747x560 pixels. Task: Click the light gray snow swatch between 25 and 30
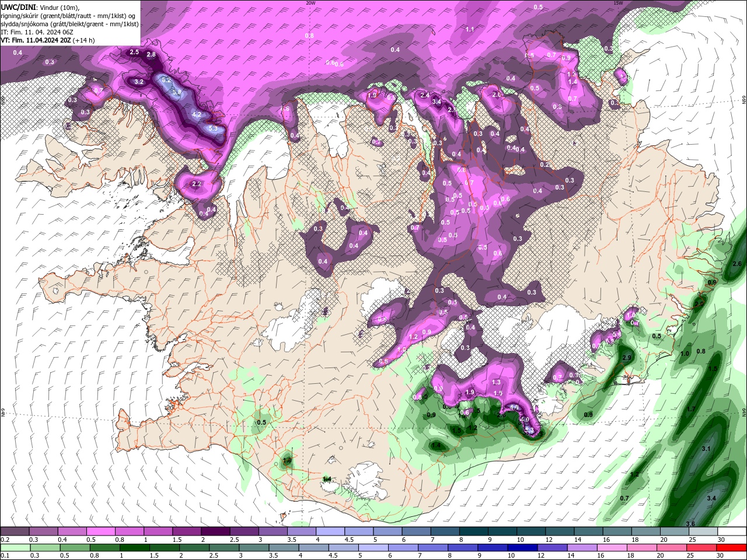(703, 531)
